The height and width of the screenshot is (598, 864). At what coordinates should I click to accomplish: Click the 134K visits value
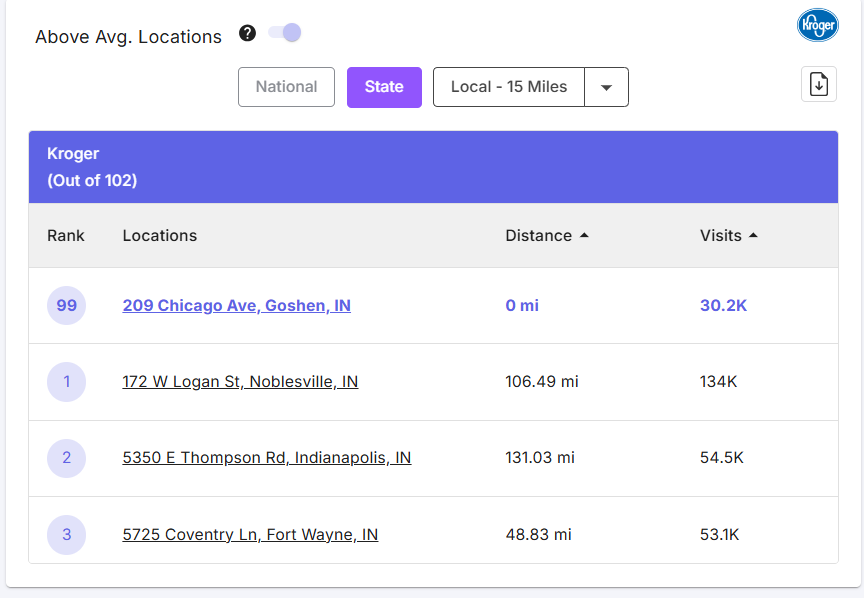tap(719, 381)
